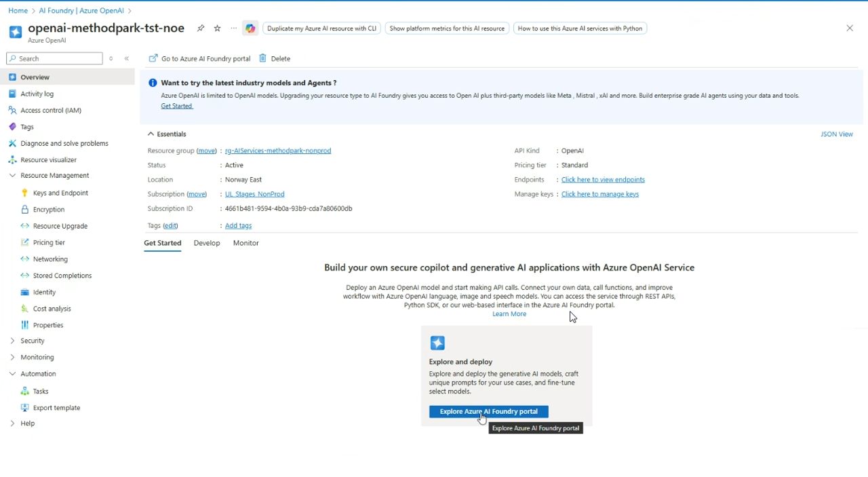The height and width of the screenshot is (477, 868).
Task: Open Keys and Endpoint in sidebar
Action: (60, 193)
